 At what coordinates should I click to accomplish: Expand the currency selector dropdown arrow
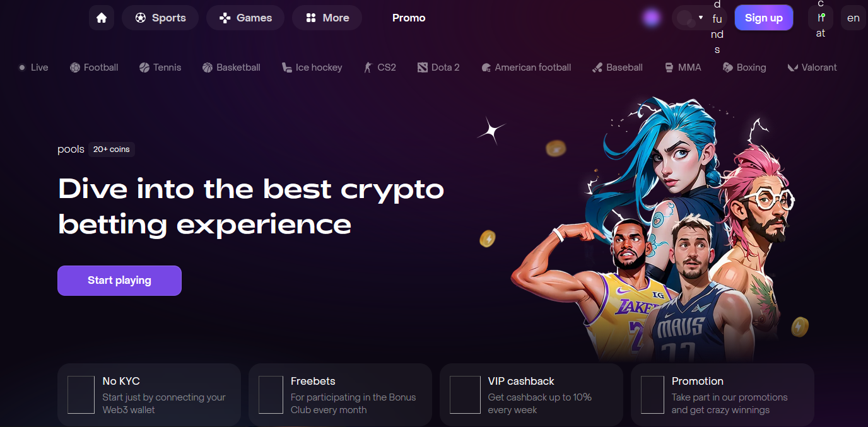pyautogui.click(x=701, y=18)
